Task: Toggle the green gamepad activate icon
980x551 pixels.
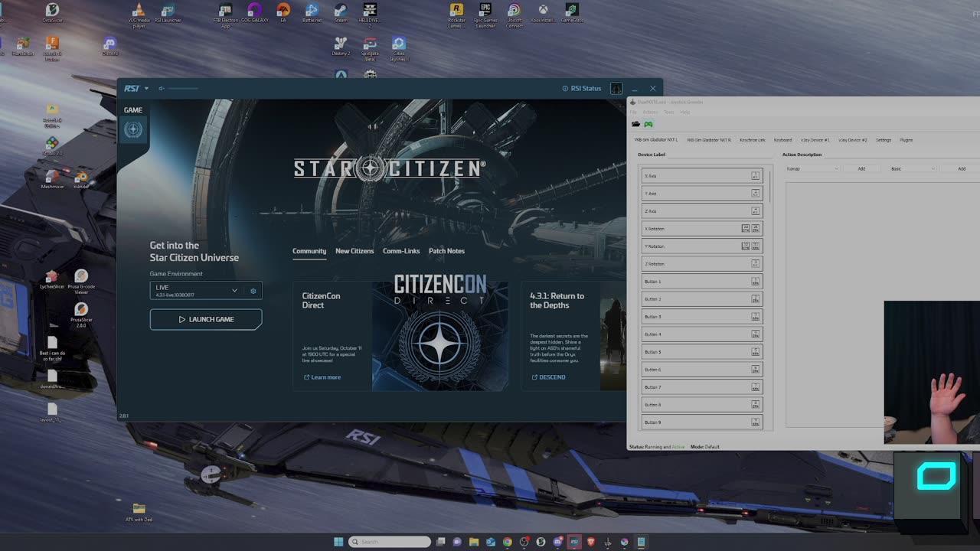Action: 648,124
